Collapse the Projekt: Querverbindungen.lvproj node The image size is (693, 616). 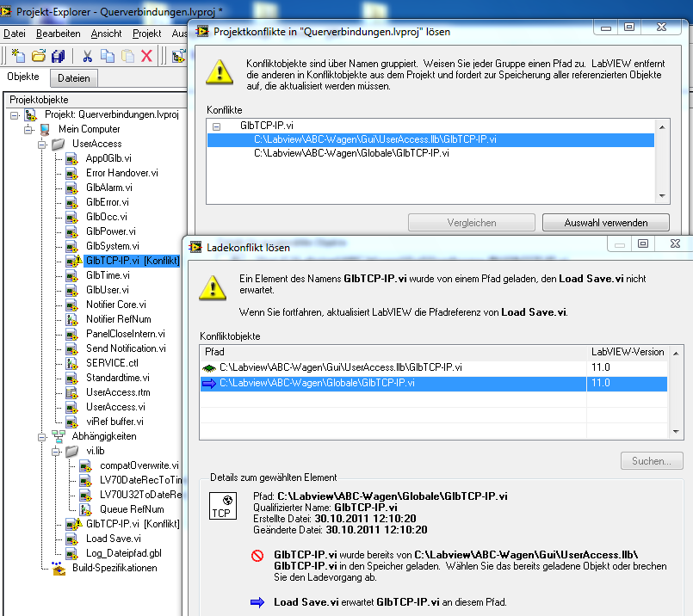pyautogui.click(x=15, y=115)
